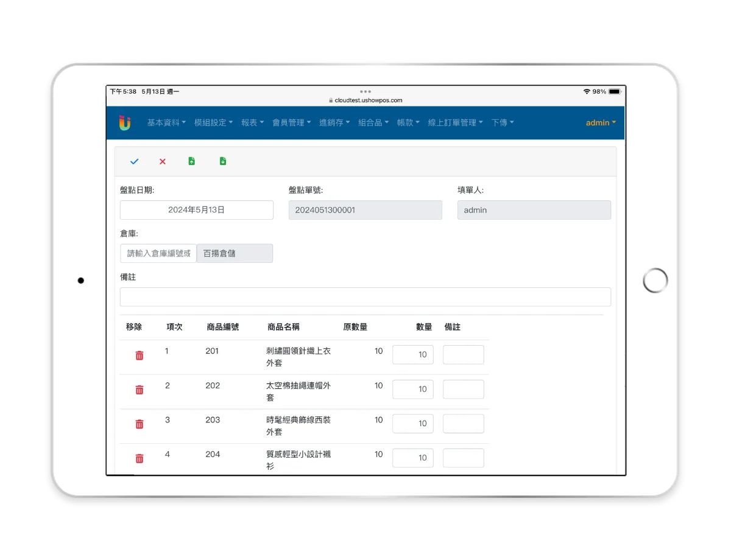
Task: Open the 會員管理 menu
Action: pyautogui.click(x=291, y=122)
